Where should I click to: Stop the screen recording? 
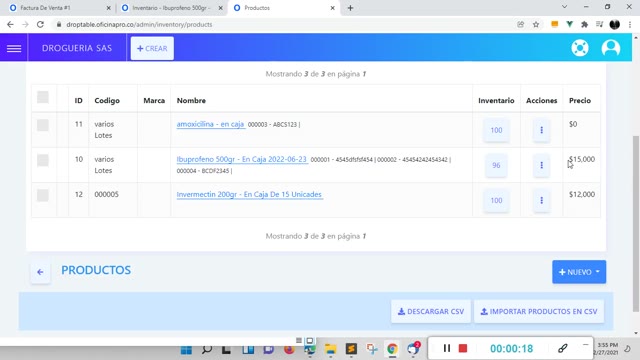tap(463, 348)
